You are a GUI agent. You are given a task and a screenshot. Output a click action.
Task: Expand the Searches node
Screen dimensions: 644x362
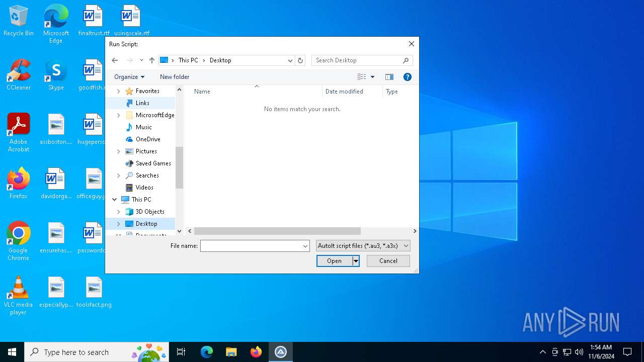click(x=119, y=175)
